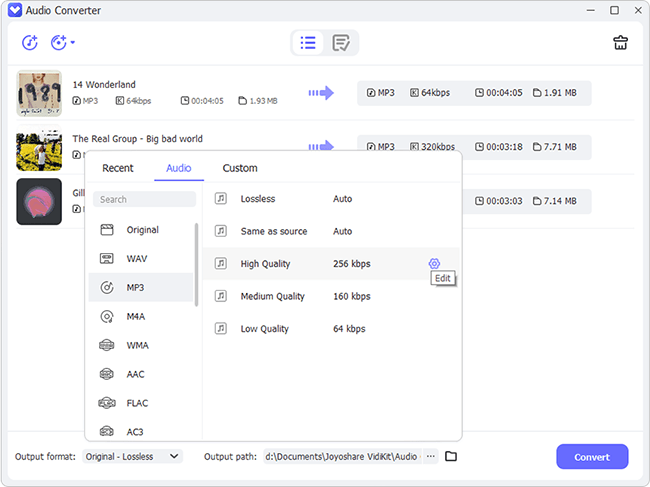Click the browse output path ellipsis button
The height and width of the screenshot is (487, 650).
tap(431, 456)
